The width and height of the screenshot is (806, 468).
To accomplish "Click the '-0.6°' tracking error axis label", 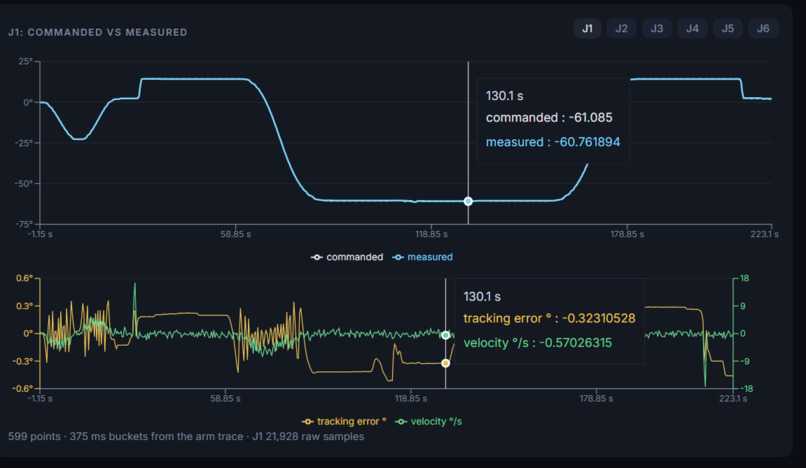I will point(23,388).
